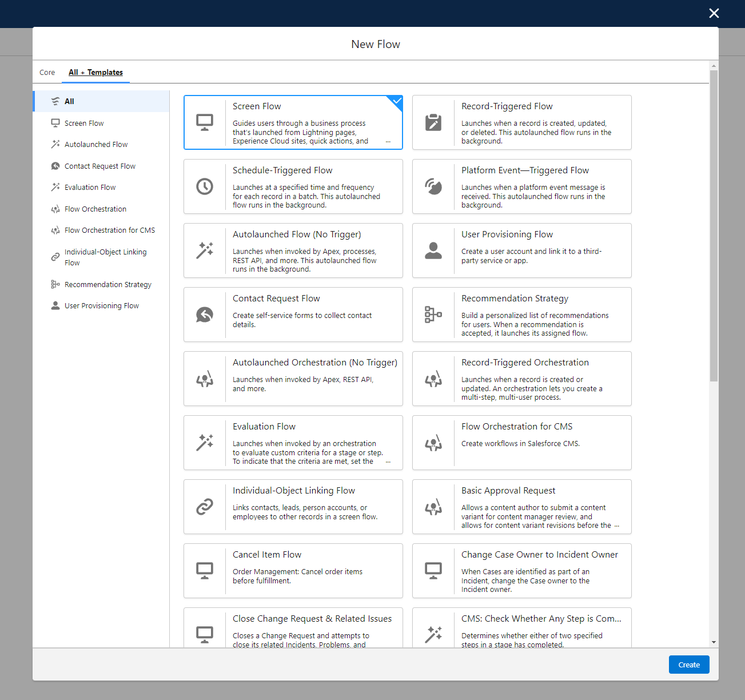Screen dimensions: 745x700
Task: Click the Flow Orchestration for CMS card icon
Action: [x=433, y=443]
